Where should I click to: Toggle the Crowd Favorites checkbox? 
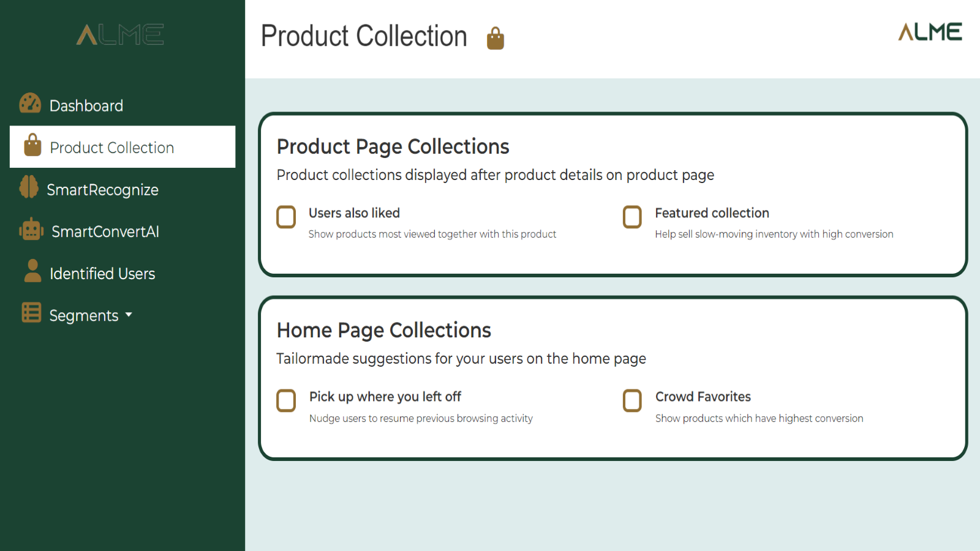632,400
